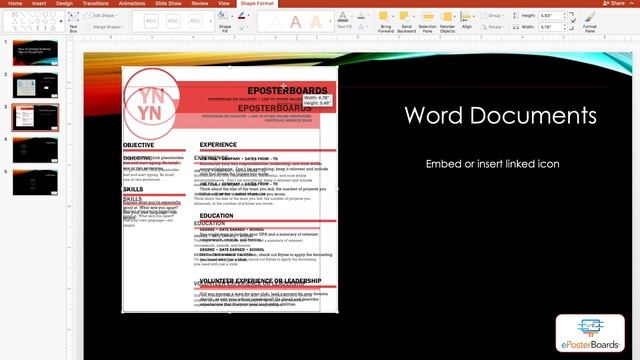Open the Edit Shape menu

click(102, 16)
